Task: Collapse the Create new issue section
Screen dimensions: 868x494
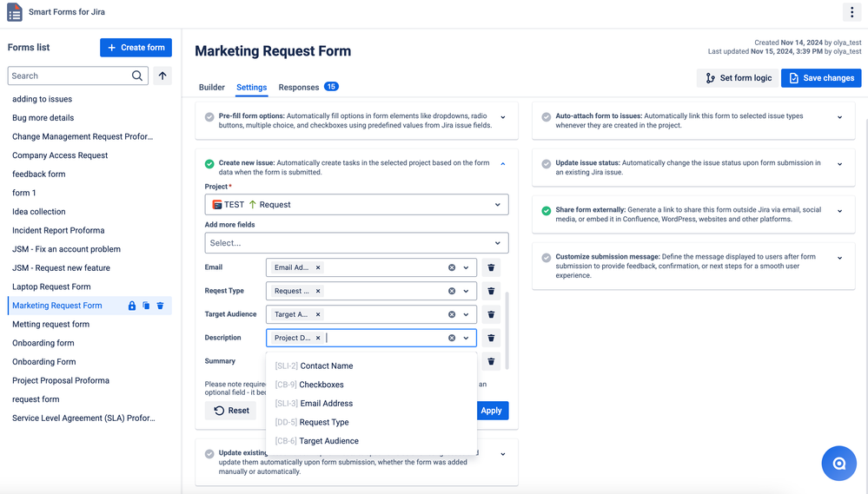Action: pos(503,164)
